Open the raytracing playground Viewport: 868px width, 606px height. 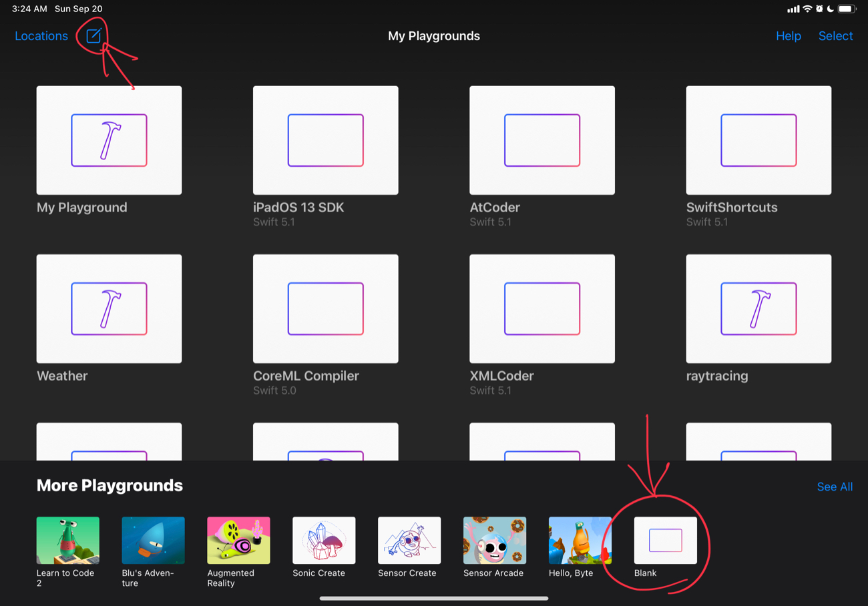tap(758, 308)
